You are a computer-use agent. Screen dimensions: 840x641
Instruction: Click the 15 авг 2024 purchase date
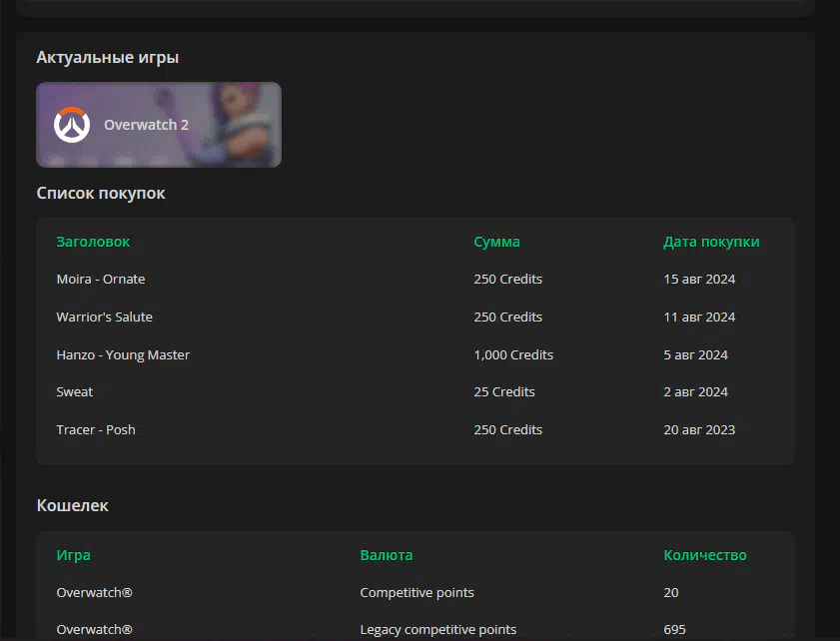point(699,279)
